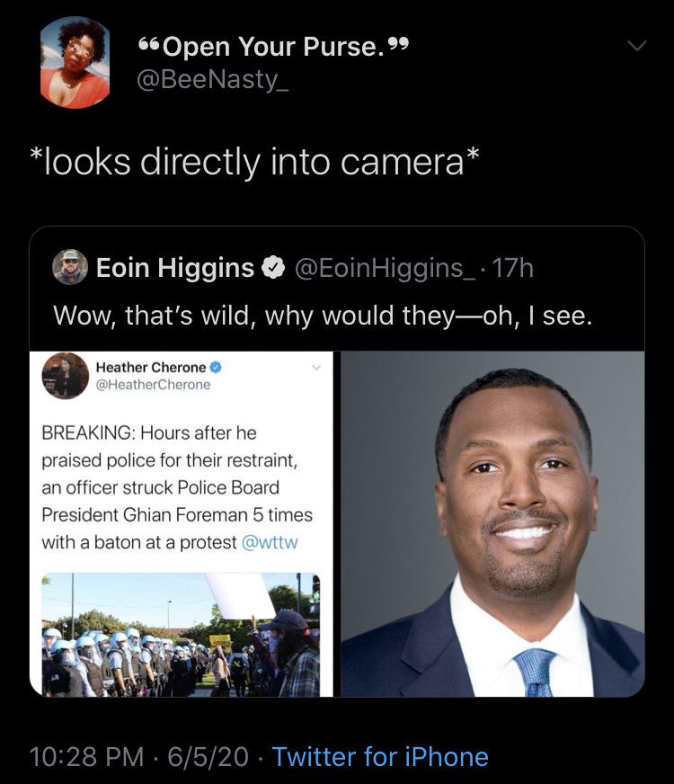Image resolution: width=674 pixels, height=784 pixels.
Task: Click Heather Cherone's blue verified badge
Action: point(216,367)
